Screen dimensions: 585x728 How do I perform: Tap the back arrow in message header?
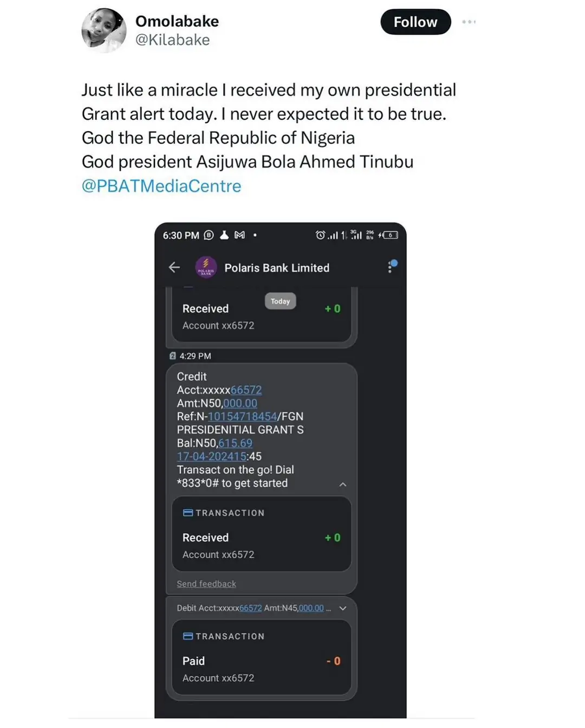(174, 267)
